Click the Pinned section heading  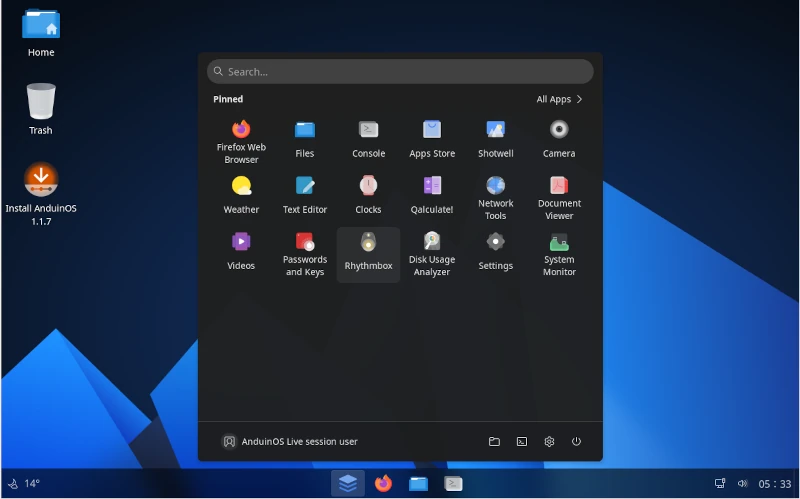click(228, 99)
